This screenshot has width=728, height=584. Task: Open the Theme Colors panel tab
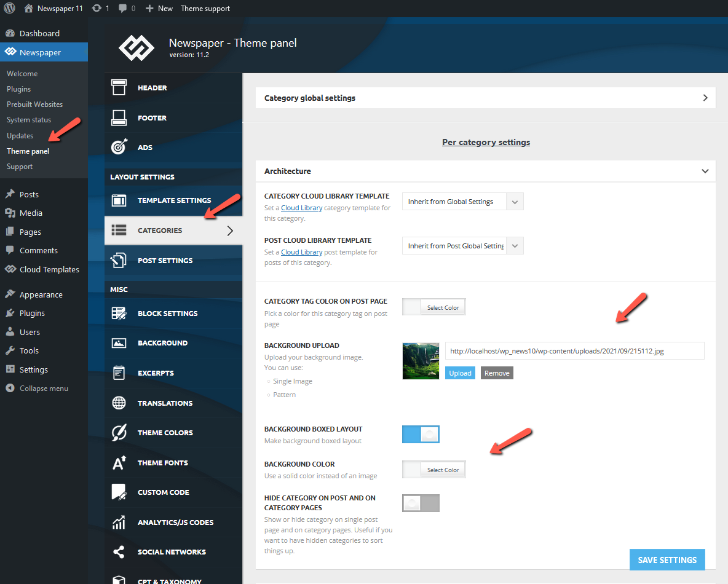point(173,433)
